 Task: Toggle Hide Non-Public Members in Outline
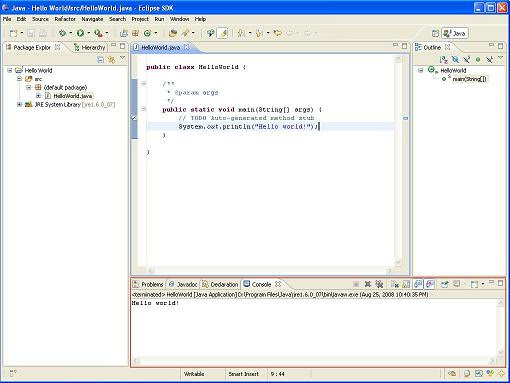click(478, 59)
